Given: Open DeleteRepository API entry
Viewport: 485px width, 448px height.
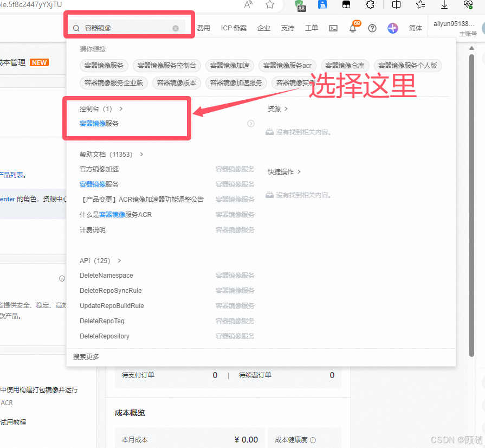Looking at the screenshot, I should (x=105, y=336).
